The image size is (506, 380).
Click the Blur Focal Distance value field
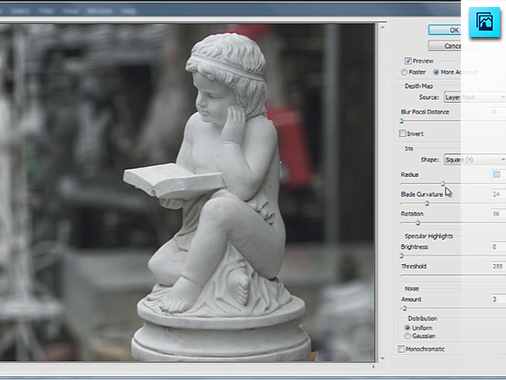pos(498,112)
